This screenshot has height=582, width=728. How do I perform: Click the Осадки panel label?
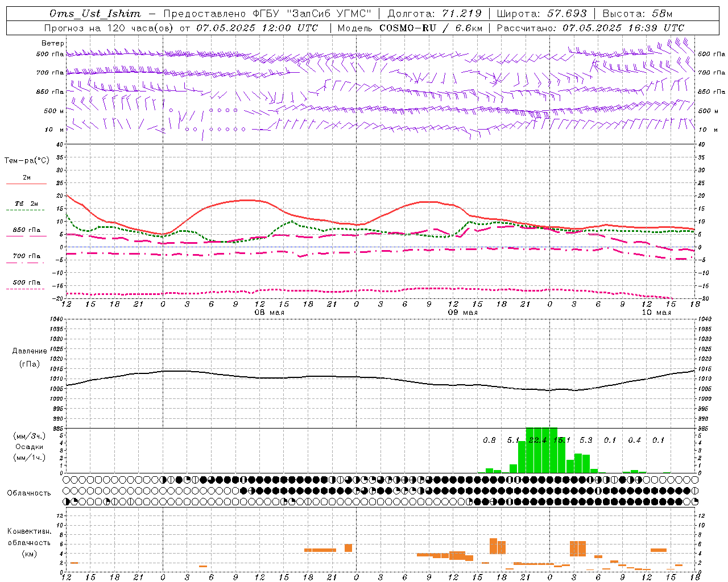tap(30, 447)
